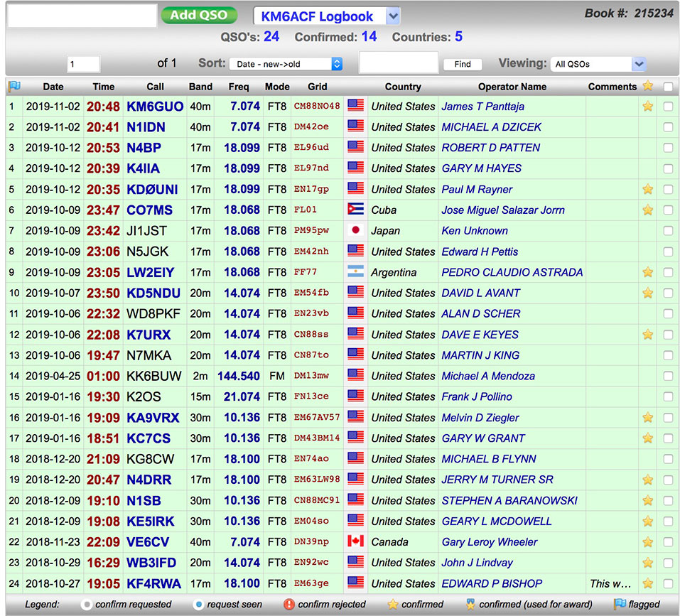Open callsign KM6GUO link
The image size is (680, 616).
click(x=155, y=106)
